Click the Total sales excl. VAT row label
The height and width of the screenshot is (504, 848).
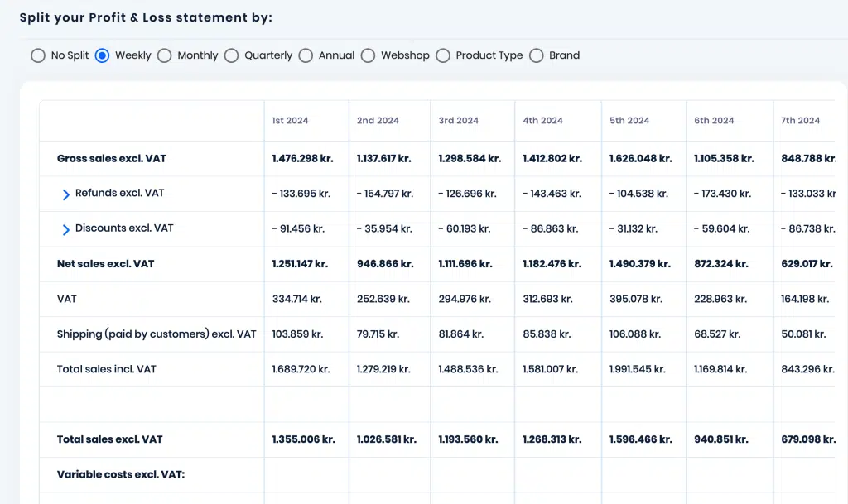click(x=110, y=439)
